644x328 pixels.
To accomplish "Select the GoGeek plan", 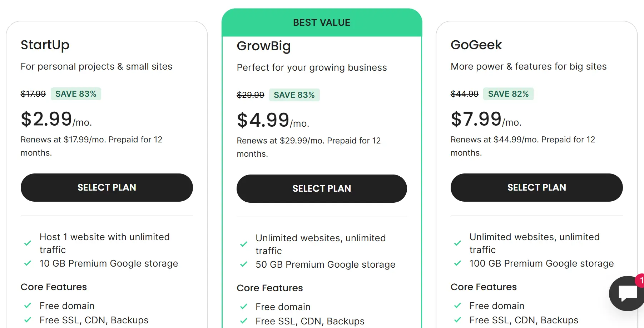I will [536, 187].
